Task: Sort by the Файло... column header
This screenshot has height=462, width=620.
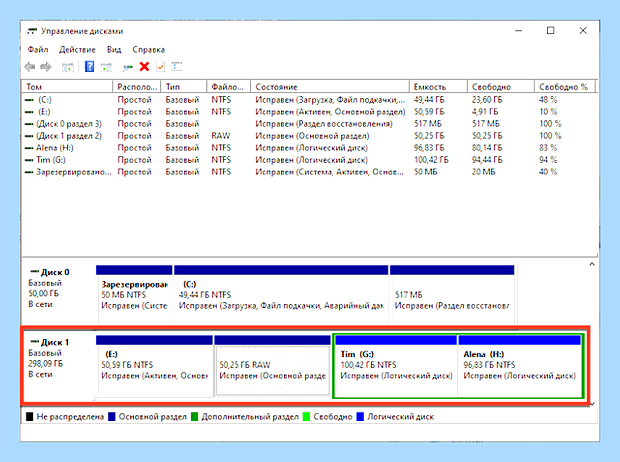Action: click(x=229, y=87)
